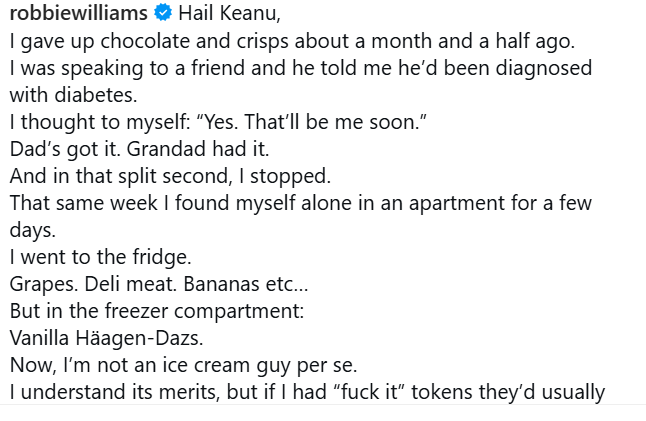Viewport: 646px width, 421px height.
Task: Click 'I went to the fridge.' text
Action: tap(101, 257)
